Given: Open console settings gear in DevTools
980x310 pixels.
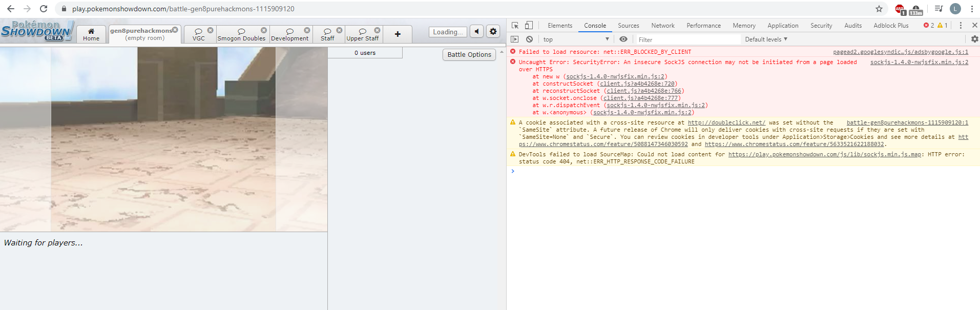Looking at the screenshot, I should (974, 39).
